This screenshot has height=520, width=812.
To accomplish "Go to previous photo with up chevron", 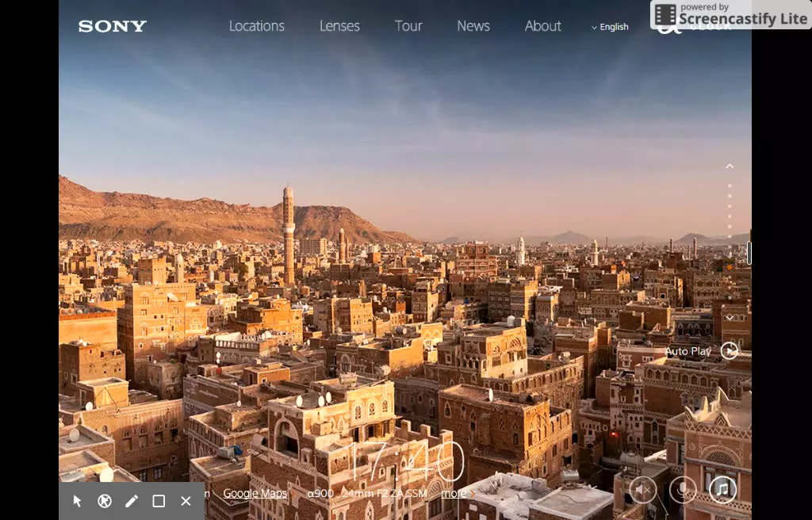I will [730, 166].
